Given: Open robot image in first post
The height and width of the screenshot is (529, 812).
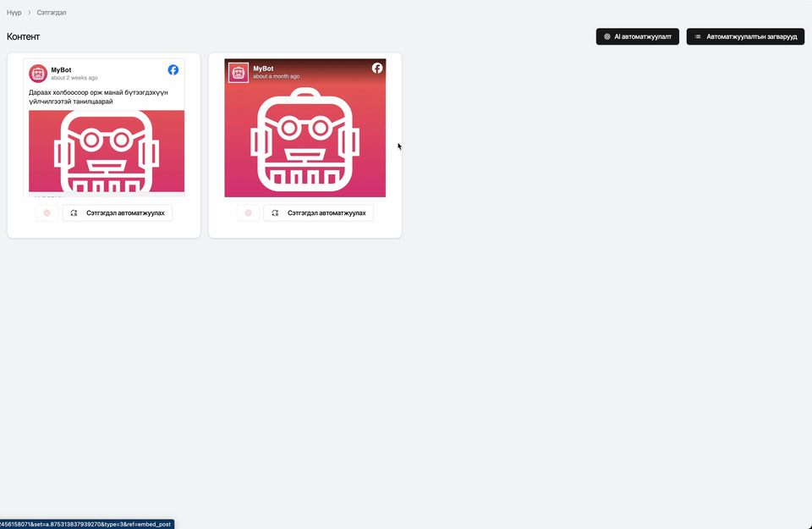Looking at the screenshot, I should (107, 151).
